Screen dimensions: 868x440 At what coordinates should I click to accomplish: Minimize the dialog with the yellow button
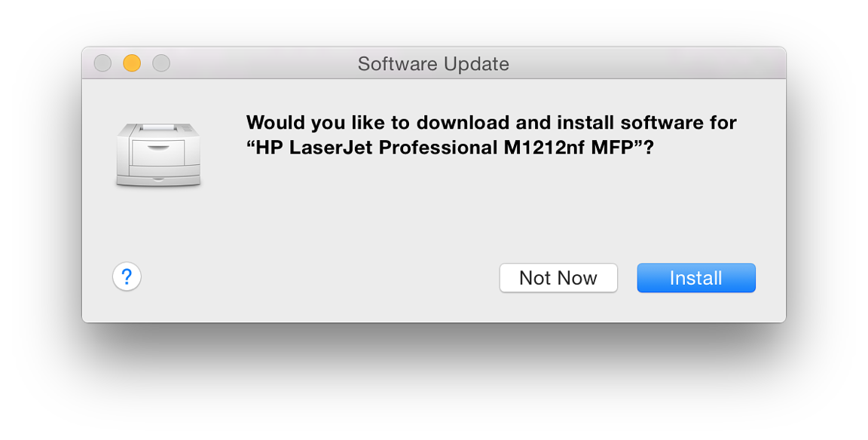132,63
